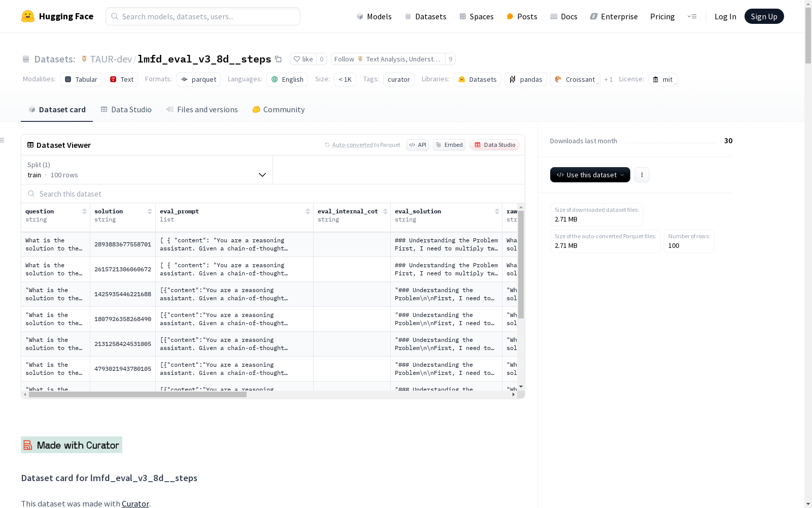Go to Datasets in top navigation
812x508 pixels.
(x=425, y=16)
